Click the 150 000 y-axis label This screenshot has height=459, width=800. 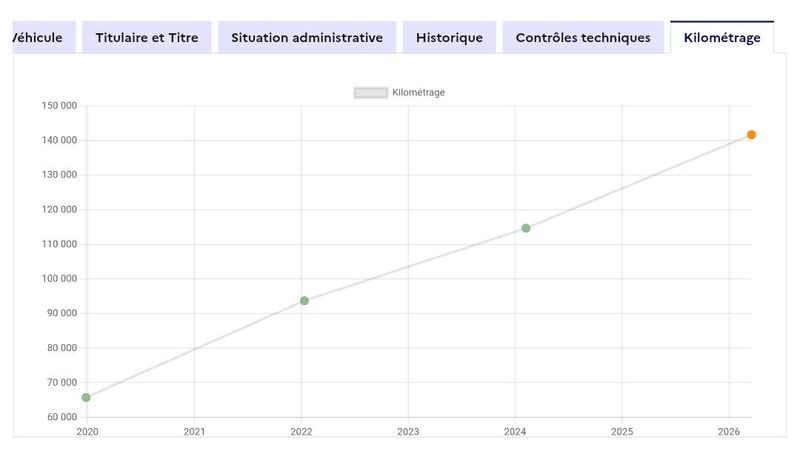tap(59, 106)
